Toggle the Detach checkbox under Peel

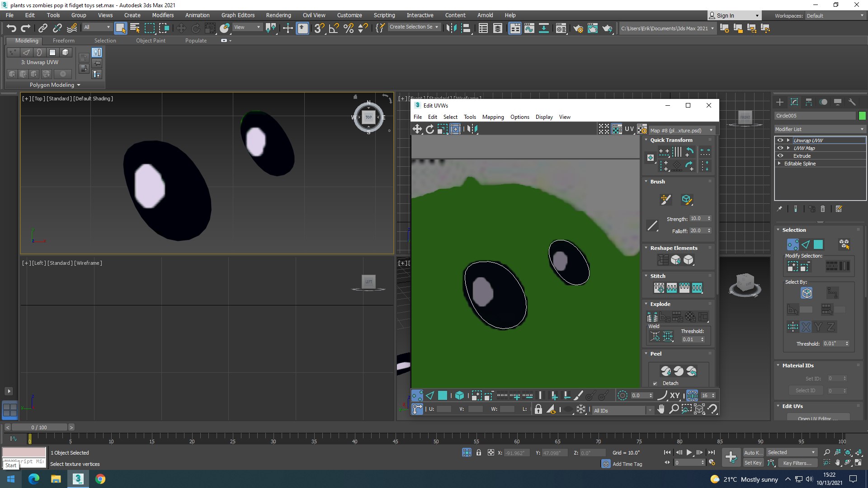(x=655, y=383)
